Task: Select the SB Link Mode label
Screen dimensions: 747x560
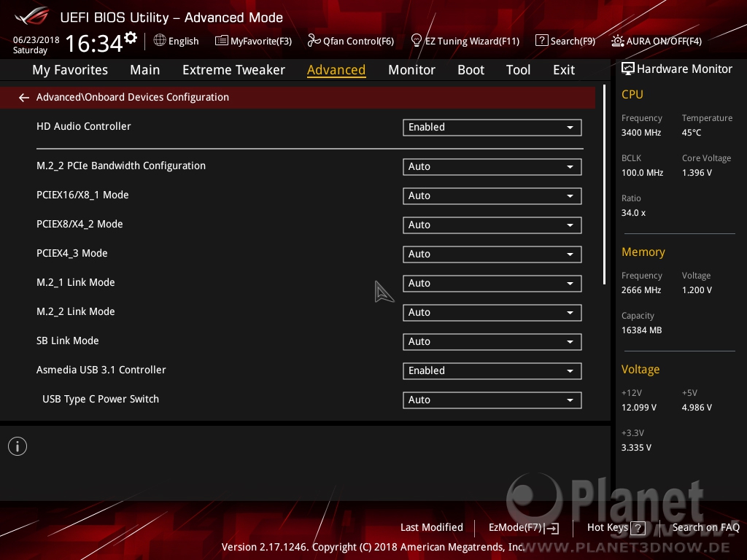Action: 68,341
